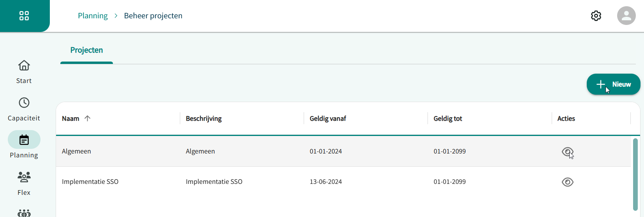View the Implementatie SSO project details

567,182
